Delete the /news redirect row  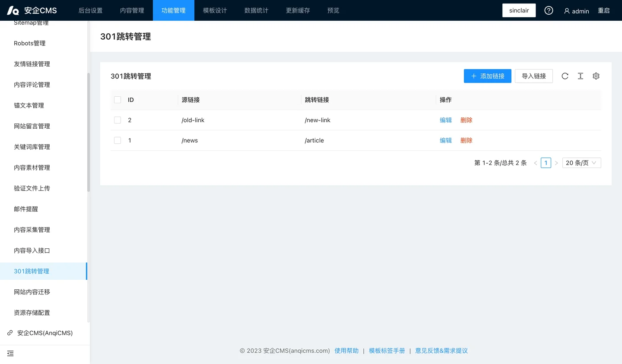[x=466, y=140]
